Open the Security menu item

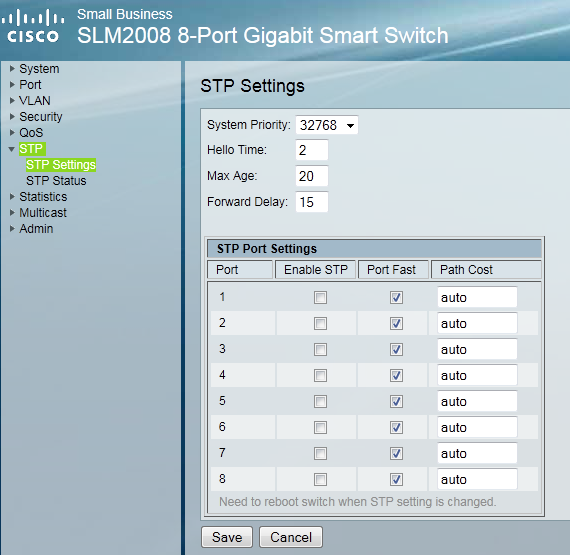coord(41,116)
